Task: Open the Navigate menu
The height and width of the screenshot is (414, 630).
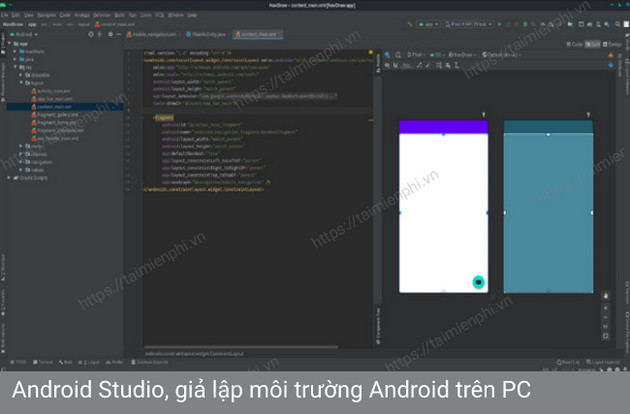Action: [46, 15]
